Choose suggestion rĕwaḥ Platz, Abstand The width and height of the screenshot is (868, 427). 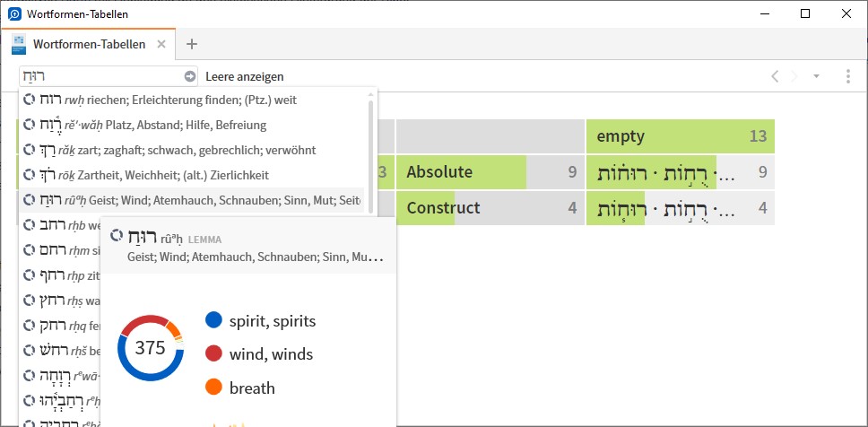(192, 126)
